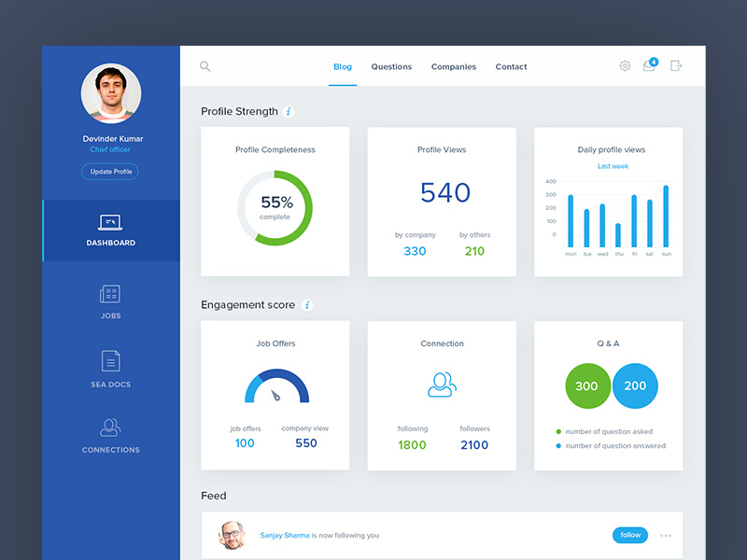Click the 540 profile views total
This screenshot has height=560, width=747.
coord(445,193)
